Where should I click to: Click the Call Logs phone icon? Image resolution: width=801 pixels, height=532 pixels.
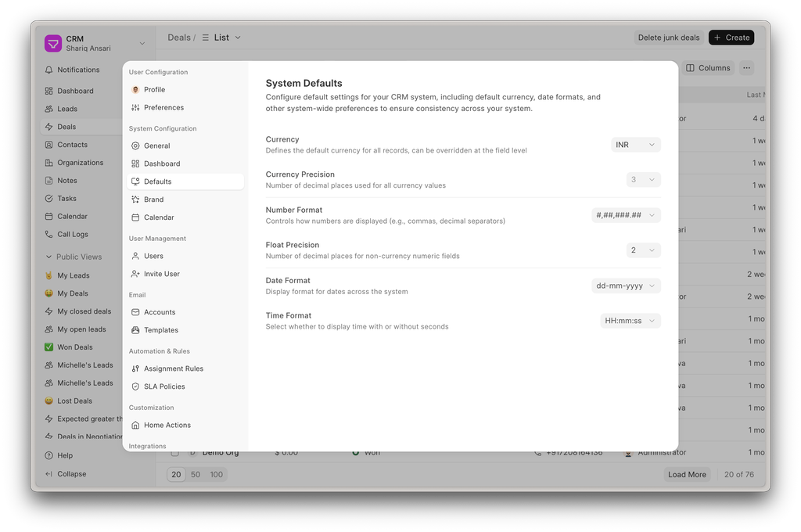coord(49,234)
